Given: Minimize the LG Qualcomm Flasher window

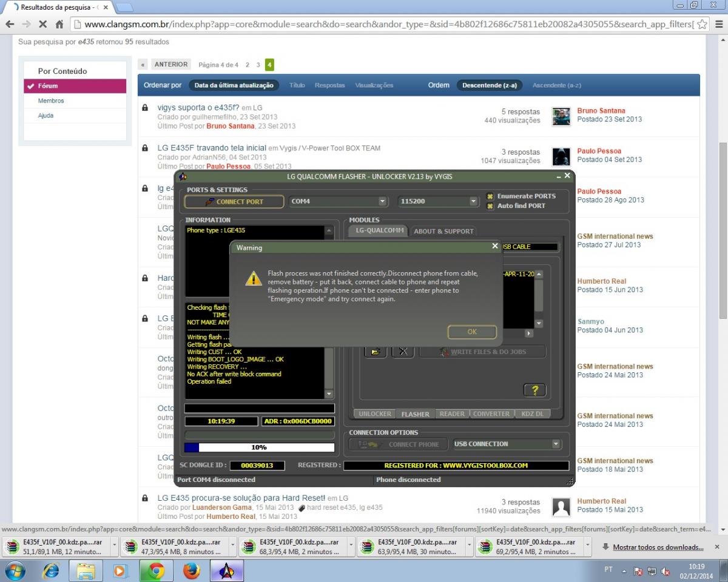Looking at the screenshot, I should click(558, 176).
